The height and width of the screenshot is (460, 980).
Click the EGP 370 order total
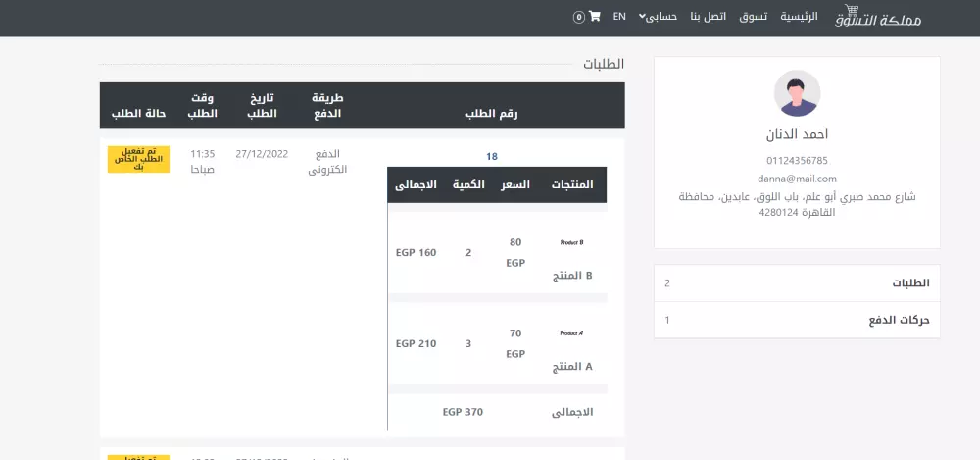coord(464,412)
